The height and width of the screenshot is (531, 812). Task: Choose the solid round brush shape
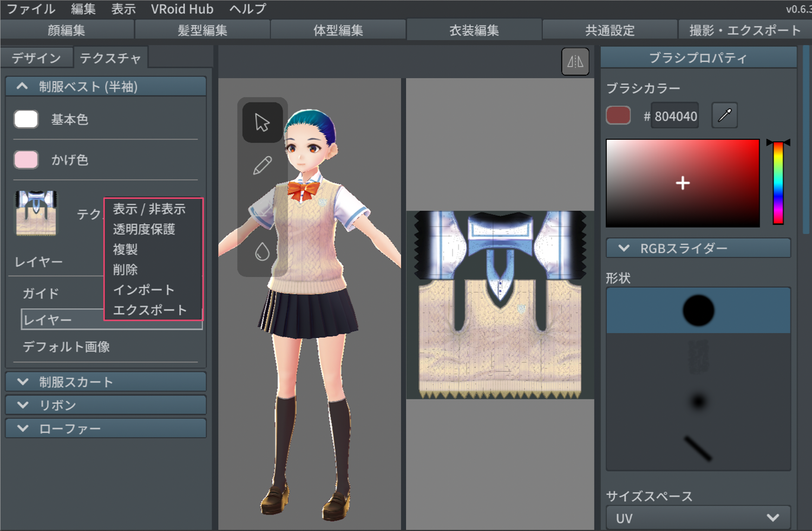[x=698, y=310]
